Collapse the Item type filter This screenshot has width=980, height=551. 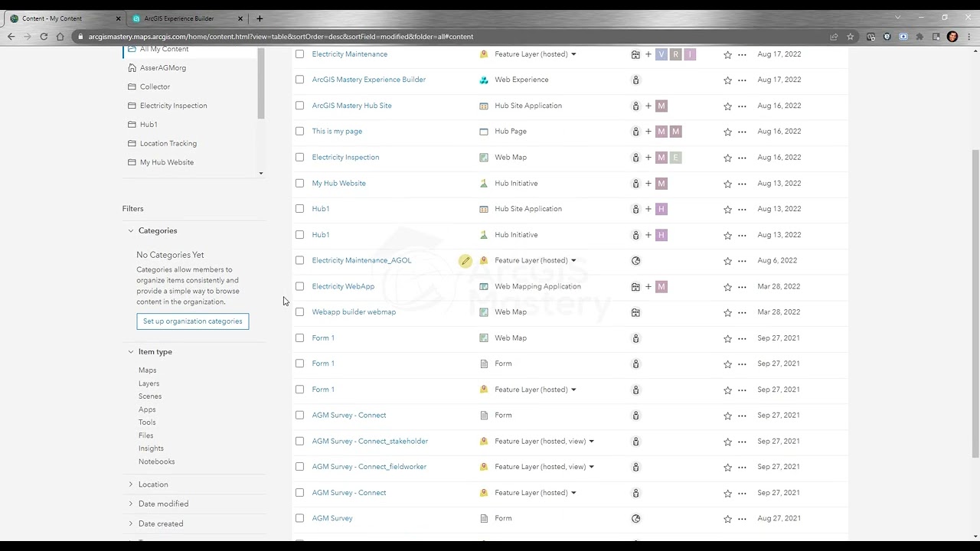pyautogui.click(x=131, y=351)
